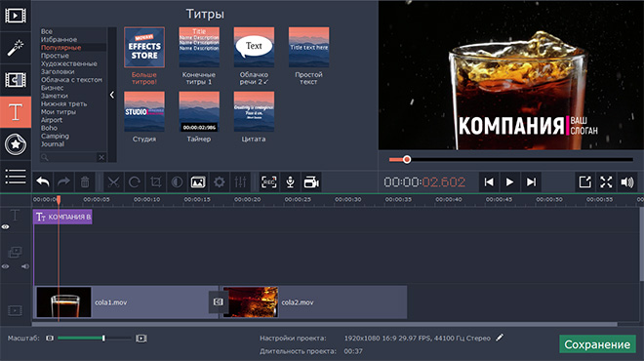644x361 pixels.
Task: Open the Transitions tab in sidebar
Action: click(16, 80)
